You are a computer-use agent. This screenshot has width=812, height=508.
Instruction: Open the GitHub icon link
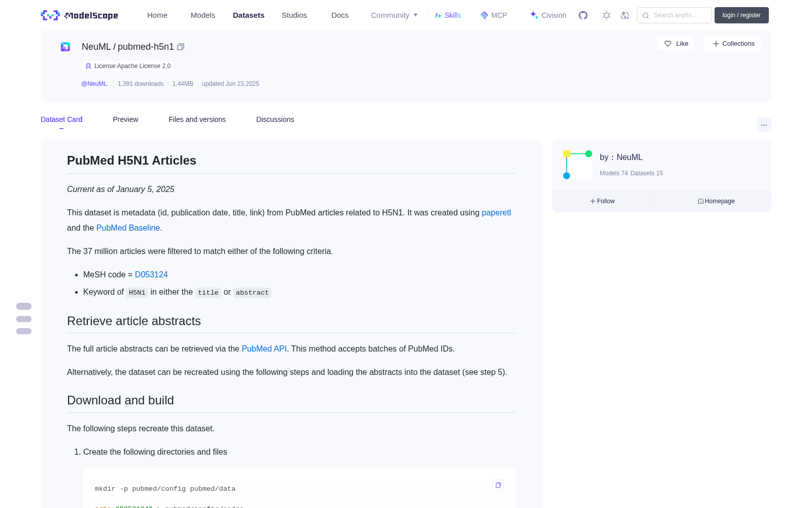point(583,15)
